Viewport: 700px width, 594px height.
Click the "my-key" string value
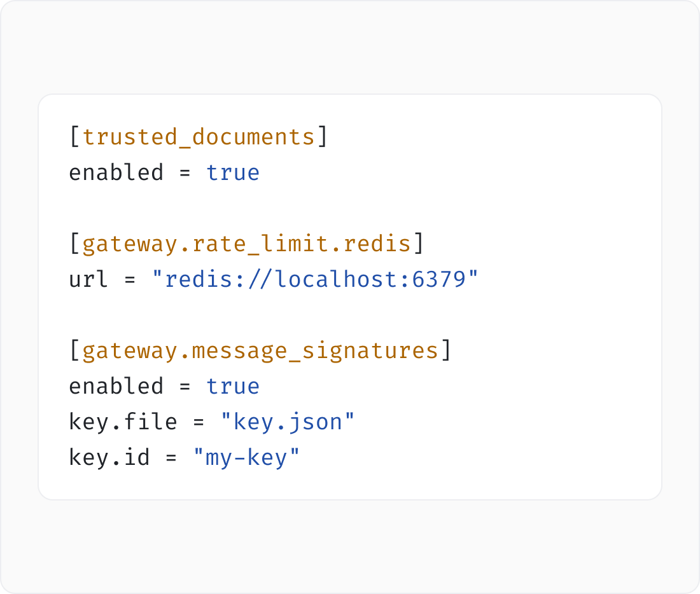pyautogui.click(x=246, y=458)
